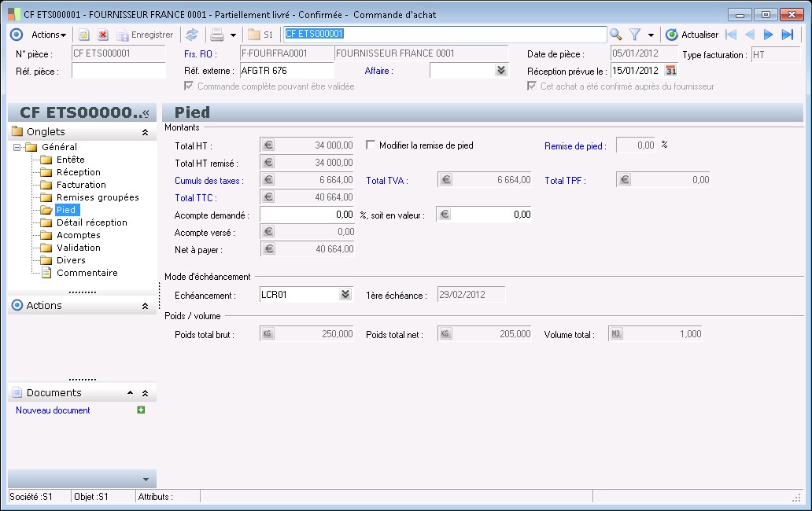812x511 pixels.
Task: Go to the first record arrow
Action: coord(731,35)
